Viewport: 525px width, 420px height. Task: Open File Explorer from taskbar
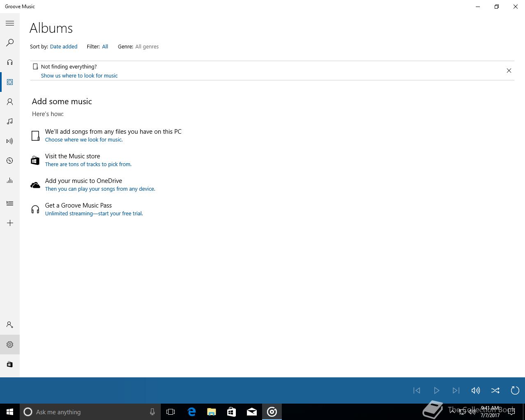tap(212, 412)
